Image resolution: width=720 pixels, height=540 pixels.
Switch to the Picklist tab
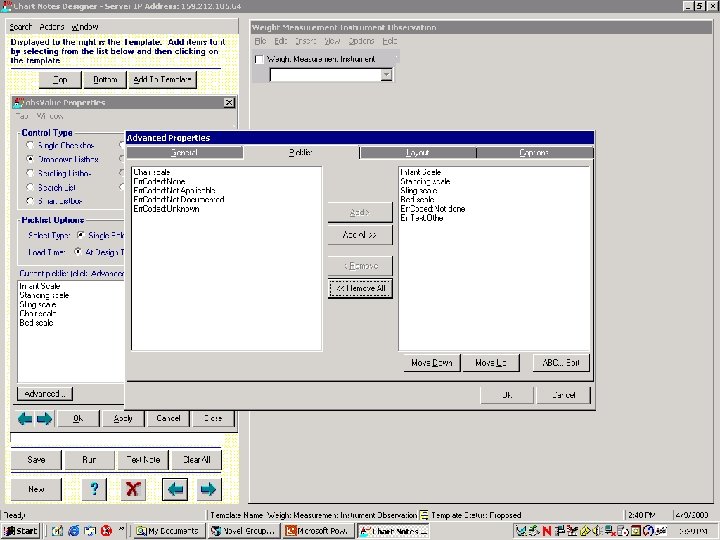(x=301, y=152)
